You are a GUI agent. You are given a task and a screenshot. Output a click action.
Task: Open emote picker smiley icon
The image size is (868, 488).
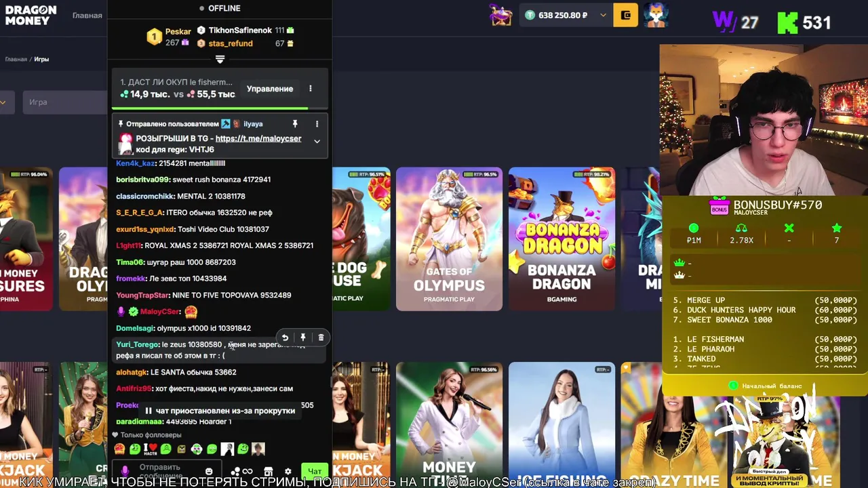(x=209, y=471)
